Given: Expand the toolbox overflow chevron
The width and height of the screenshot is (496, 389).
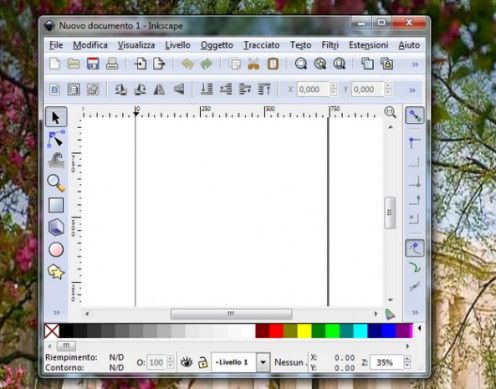Looking at the screenshot, I should pyautogui.click(x=57, y=312).
